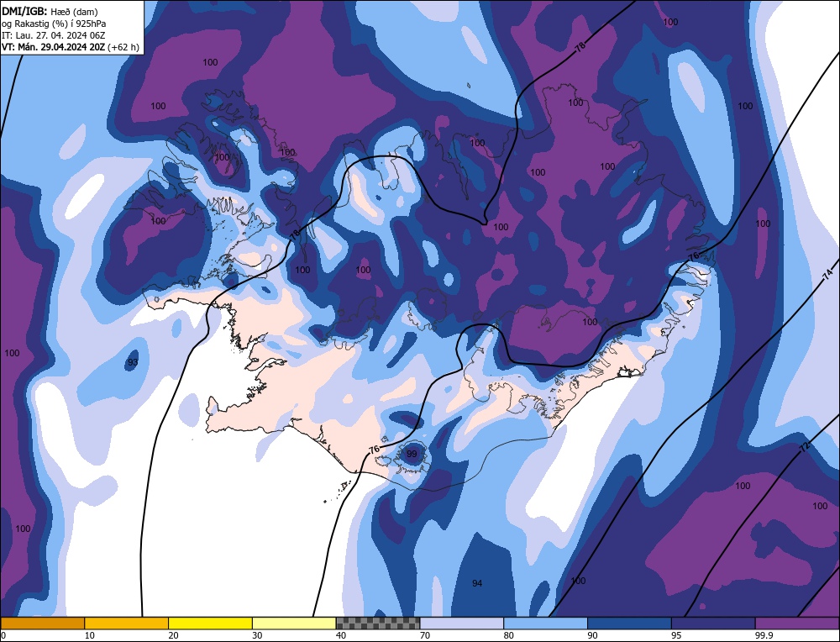Click the legend tick label "95"
The height and width of the screenshot is (642, 840).
point(676,635)
